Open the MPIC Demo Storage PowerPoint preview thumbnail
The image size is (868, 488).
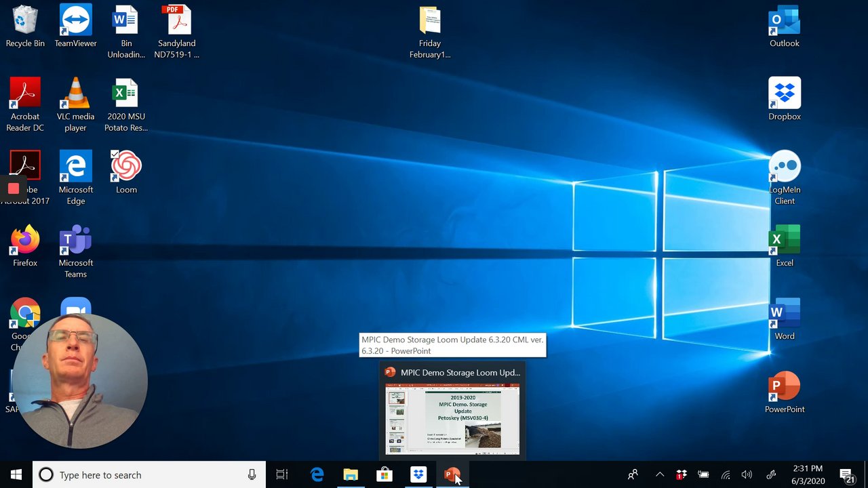[x=452, y=418]
